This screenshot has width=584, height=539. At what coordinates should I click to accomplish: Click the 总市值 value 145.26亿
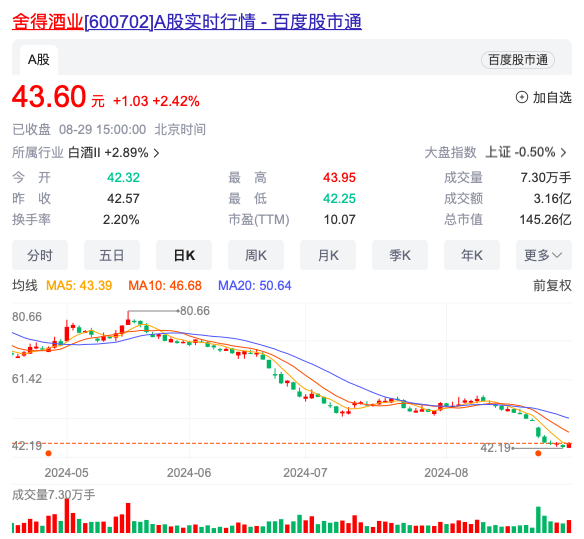click(545, 219)
